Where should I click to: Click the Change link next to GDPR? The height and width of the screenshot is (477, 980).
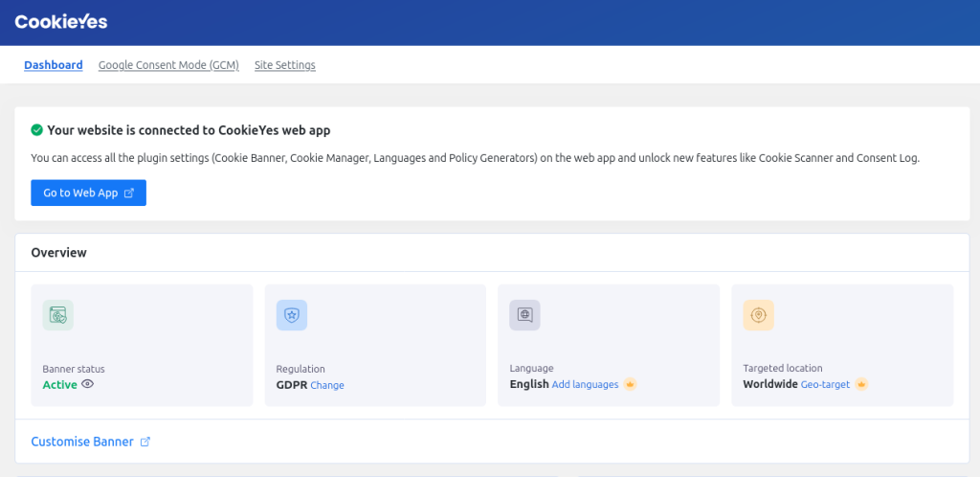click(x=327, y=385)
